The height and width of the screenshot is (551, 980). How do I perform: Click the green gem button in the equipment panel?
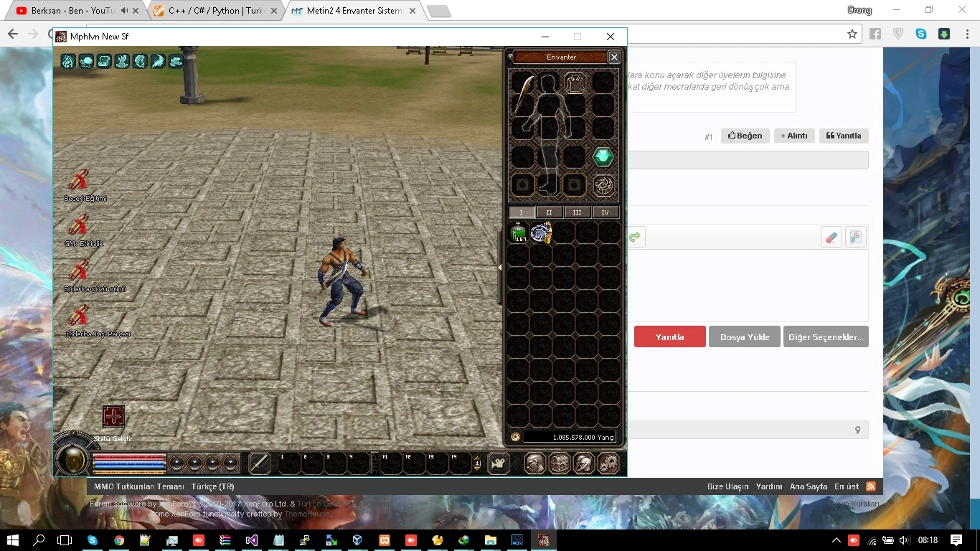click(x=603, y=156)
